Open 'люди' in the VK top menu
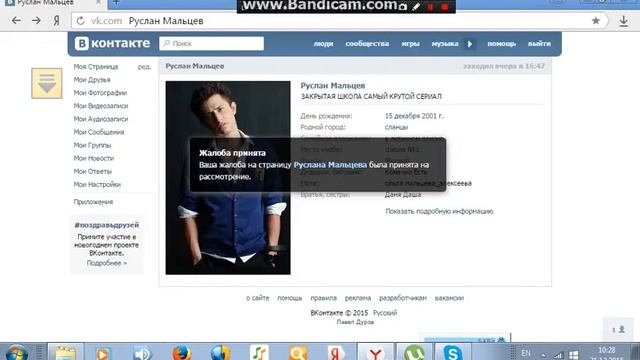 (x=323, y=44)
